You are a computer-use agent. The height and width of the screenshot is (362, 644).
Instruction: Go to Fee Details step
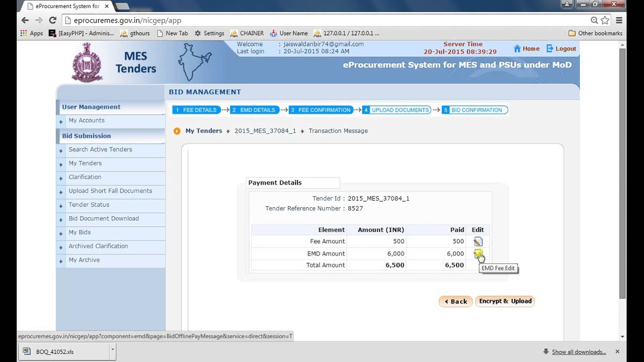pos(197,110)
